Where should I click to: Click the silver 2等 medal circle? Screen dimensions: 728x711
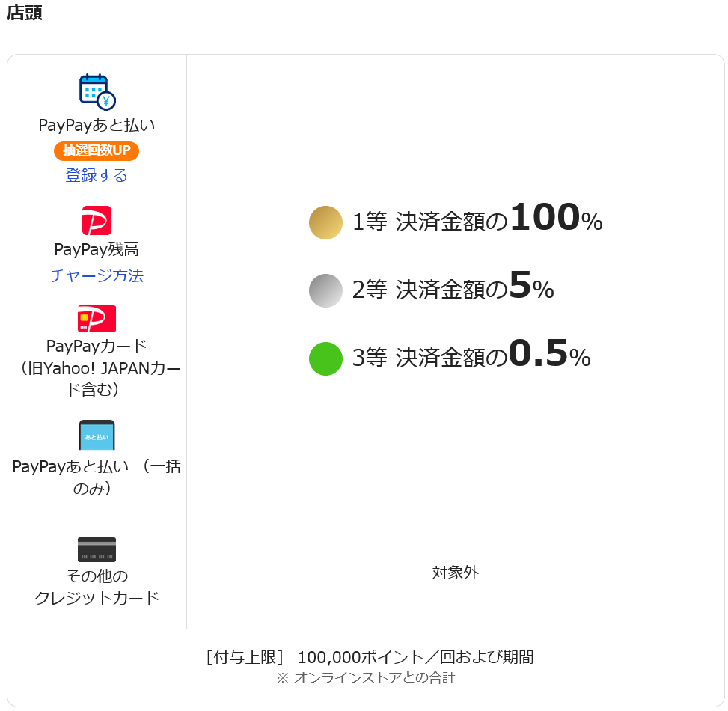pyautogui.click(x=325, y=290)
